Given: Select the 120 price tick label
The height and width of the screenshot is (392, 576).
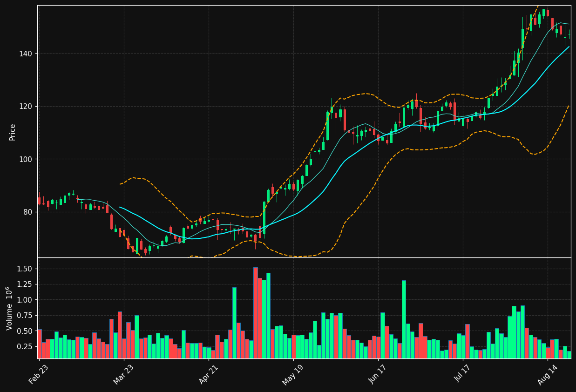Looking at the screenshot, I should 27,106.
